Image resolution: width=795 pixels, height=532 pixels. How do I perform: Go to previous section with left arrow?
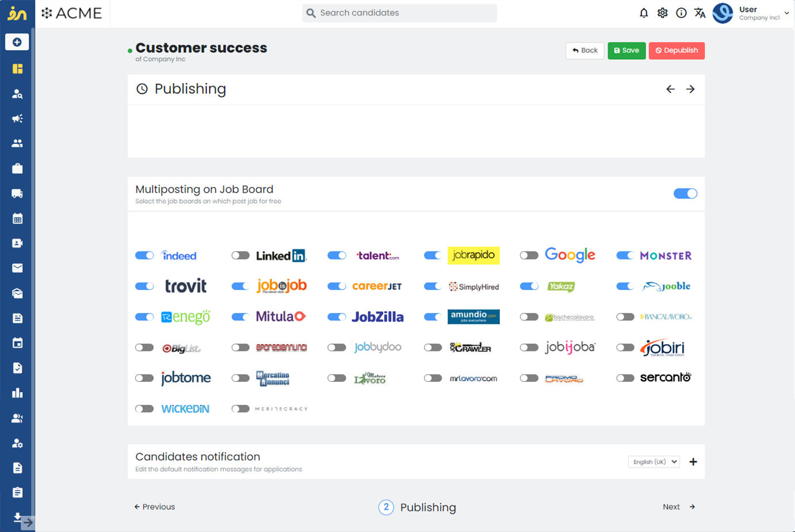670,89
